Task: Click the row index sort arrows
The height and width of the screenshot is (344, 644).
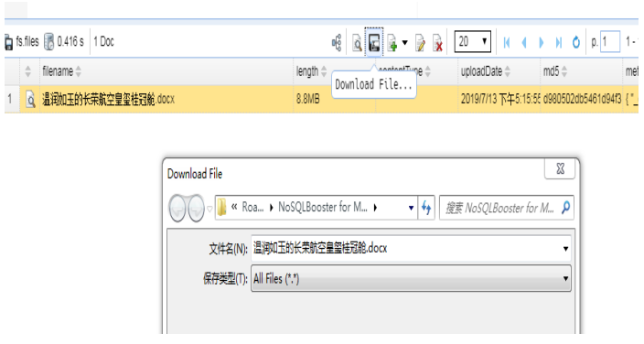Action: click(x=28, y=71)
